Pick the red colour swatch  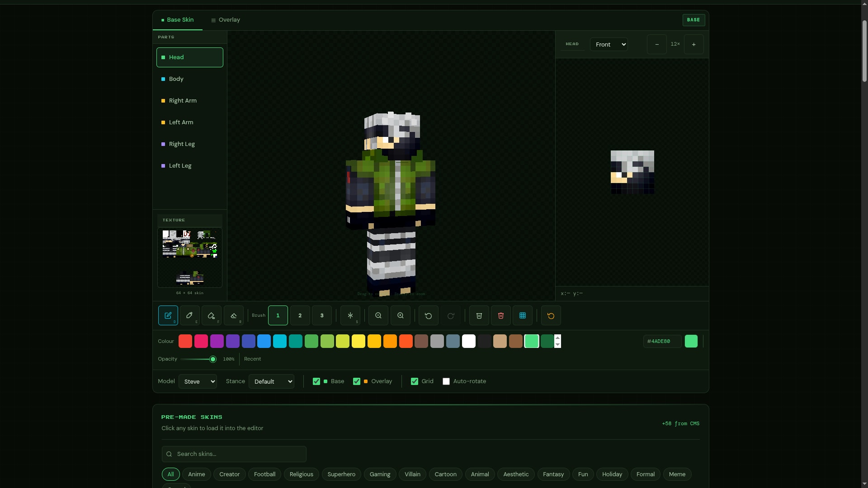(185, 341)
